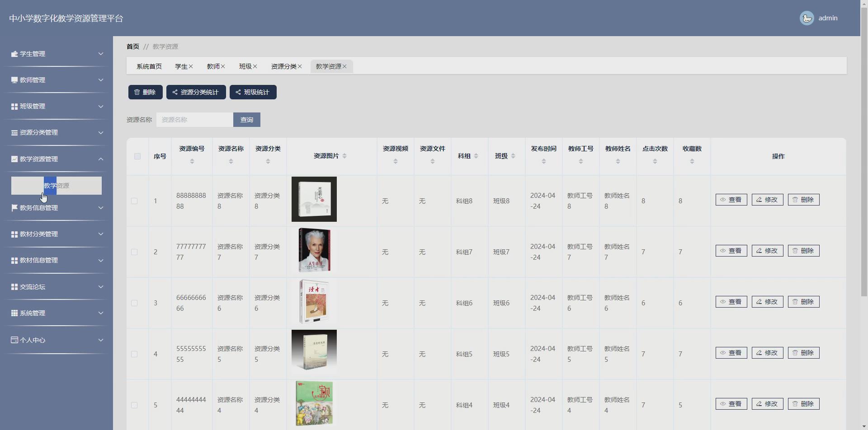Expand the 资源分类管理 menu chevron
The image size is (868, 430).
101,132
